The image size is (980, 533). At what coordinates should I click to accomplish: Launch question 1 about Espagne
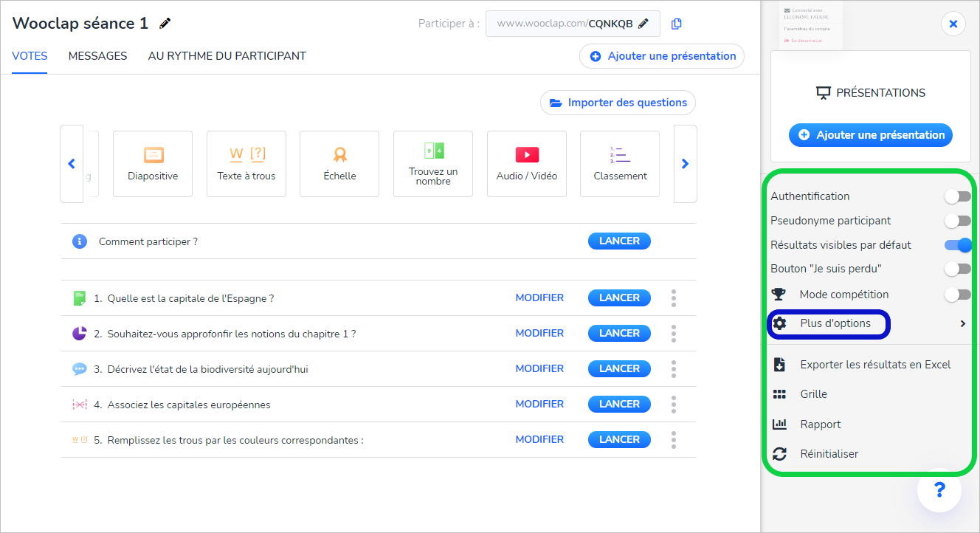tap(619, 298)
